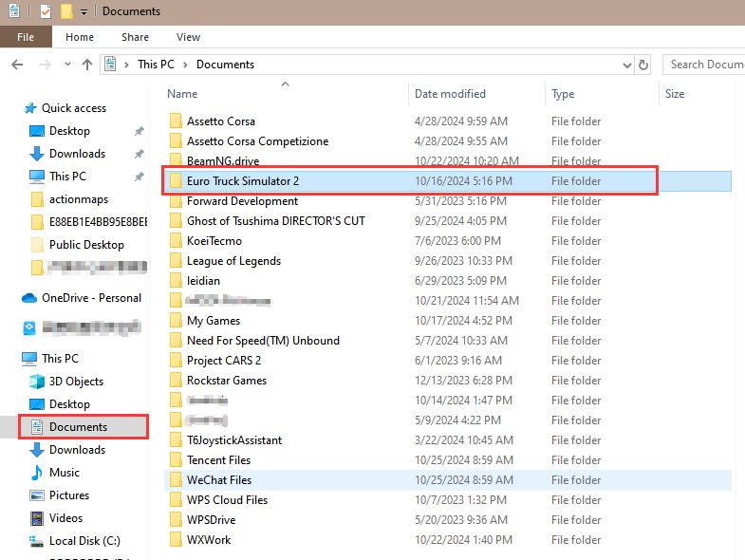This screenshot has height=560, width=745.
Task: Open the recent locations dropdown arrow
Action: [67, 65]
